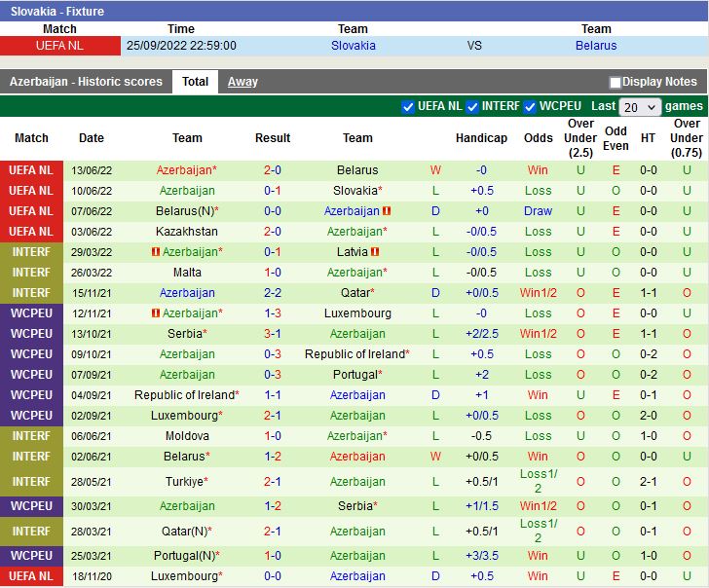Click the Handicap column header
Image resolution: width=709 pixels, height=588 pixels.
481,138
